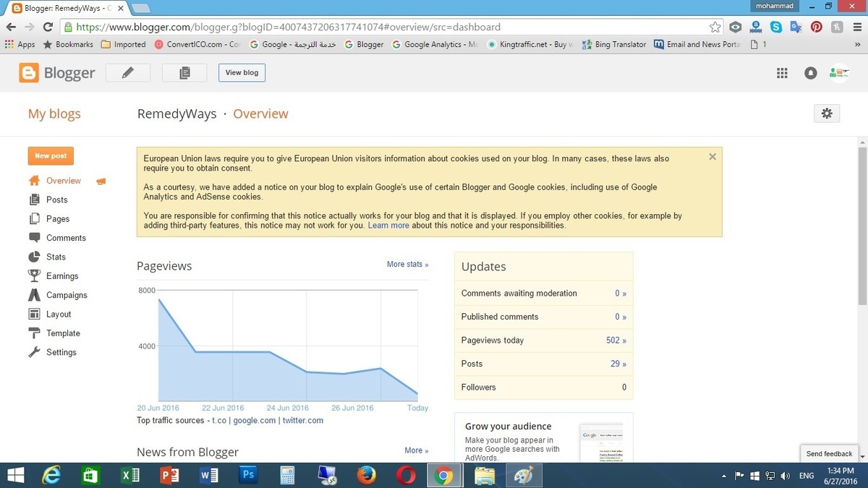Open My blogs link

click(x=54, y=114)
